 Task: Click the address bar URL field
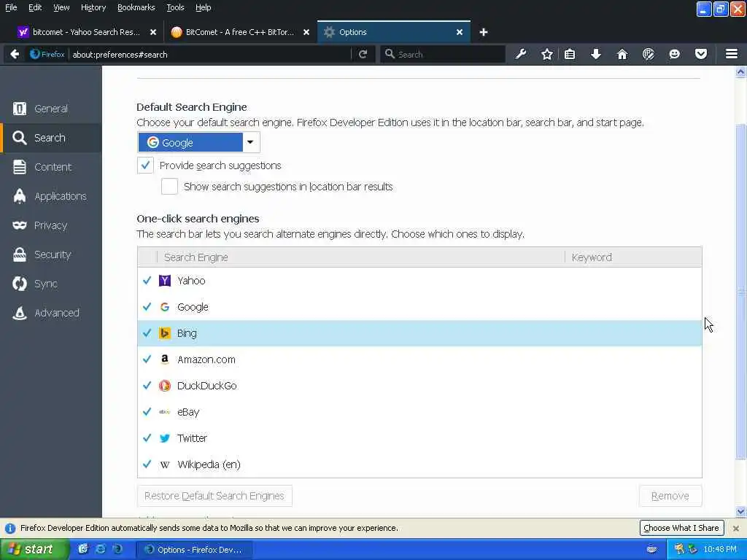(209, 54)
